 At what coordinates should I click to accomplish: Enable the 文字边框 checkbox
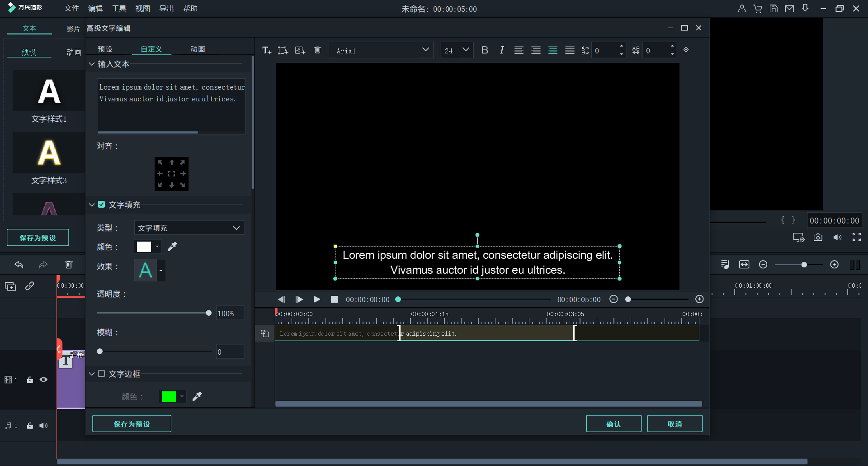tap(102, 374)
